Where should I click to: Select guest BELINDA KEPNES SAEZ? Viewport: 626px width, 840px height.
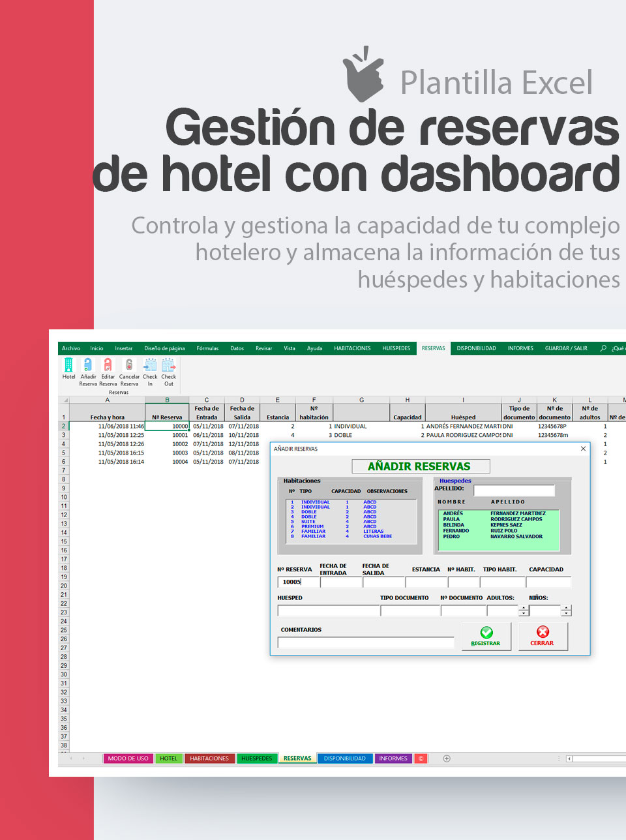pos(498,525)
